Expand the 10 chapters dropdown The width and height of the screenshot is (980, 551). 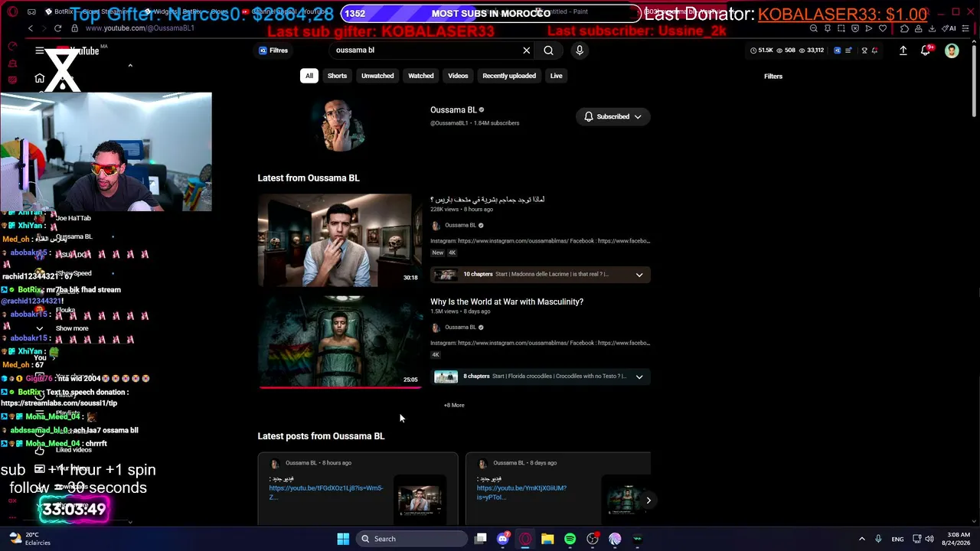point(639,275)
